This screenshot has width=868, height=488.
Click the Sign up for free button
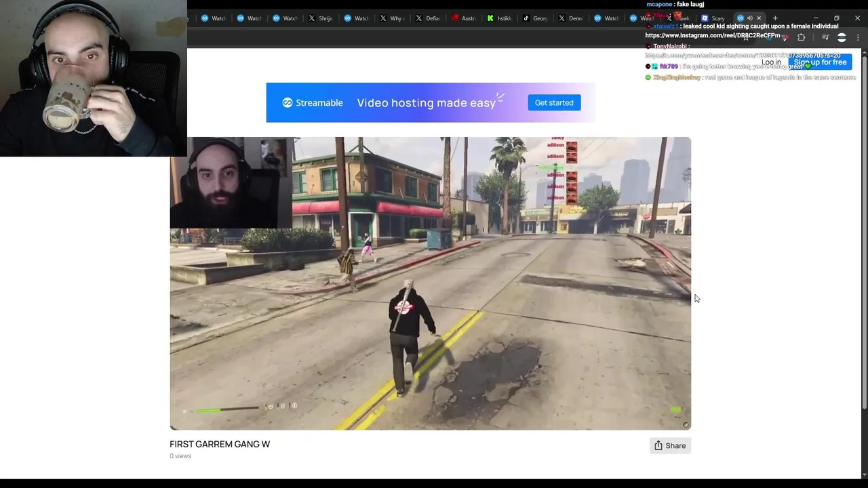click(820, 62)
